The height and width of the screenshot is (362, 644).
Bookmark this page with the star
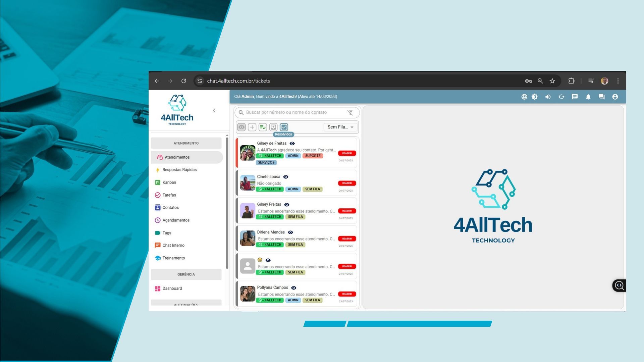(x=552, y=81)
